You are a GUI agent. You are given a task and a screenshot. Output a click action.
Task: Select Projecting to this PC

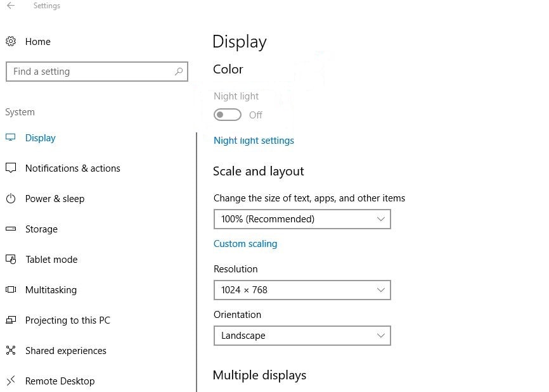[x=68, y=320]
